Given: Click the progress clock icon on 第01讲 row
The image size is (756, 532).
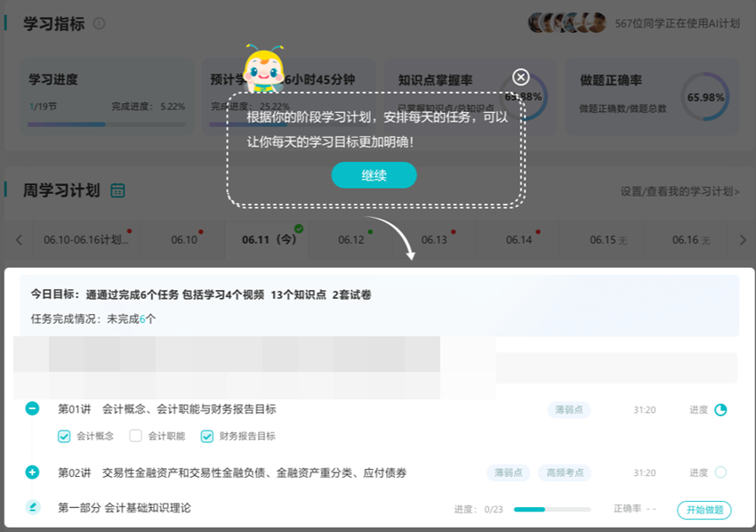Looking at the screenshot, I should coord(722,410).
